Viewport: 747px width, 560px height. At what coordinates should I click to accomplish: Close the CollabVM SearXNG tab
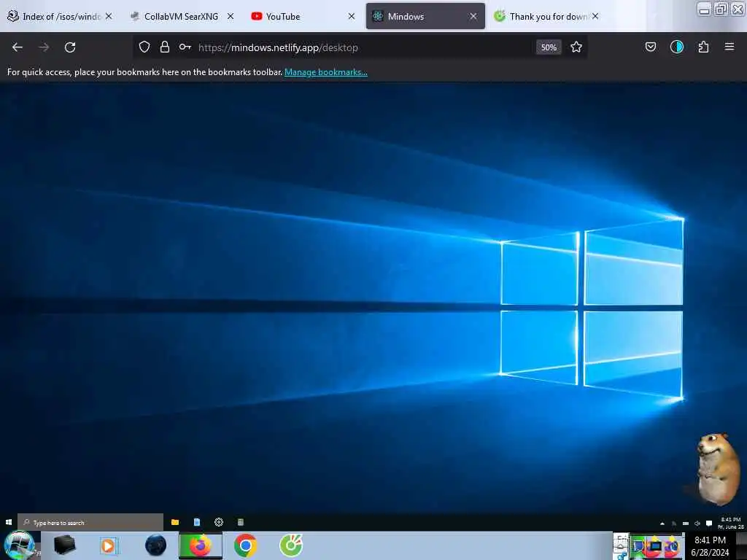(230, 16)
